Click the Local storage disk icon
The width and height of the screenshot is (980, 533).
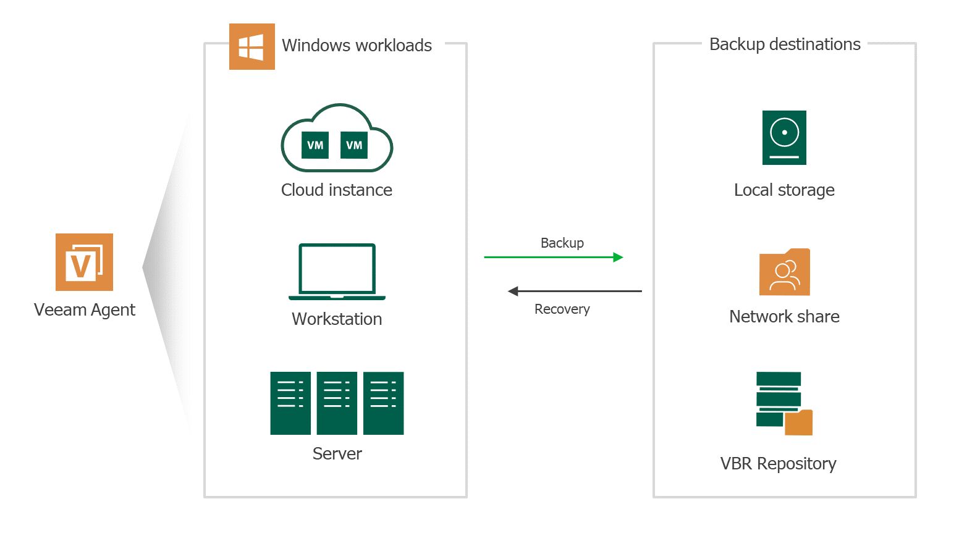point(784,138)
